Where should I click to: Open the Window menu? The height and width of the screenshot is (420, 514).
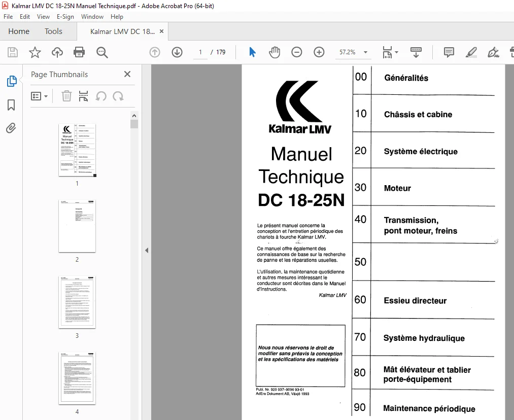92,17
